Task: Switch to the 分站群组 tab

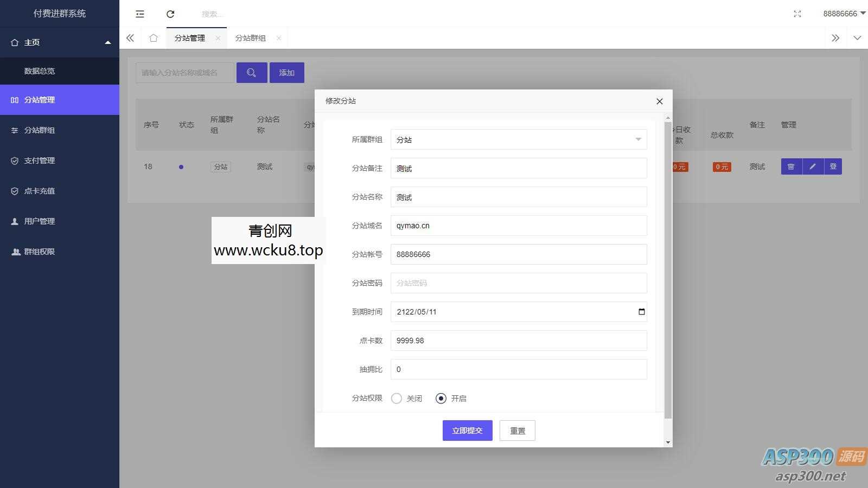Action: 250,38
